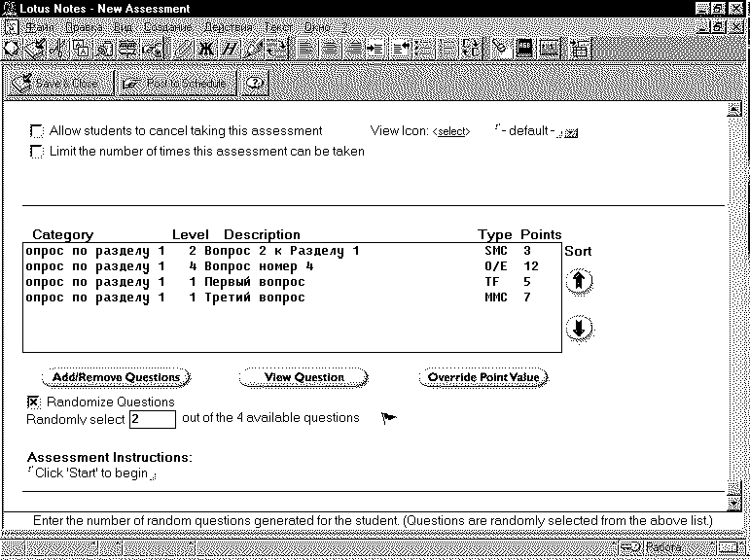Click scrollbar up arrow at top right
The height and width of the screenshot is (560, 750).
click(733, 109)
